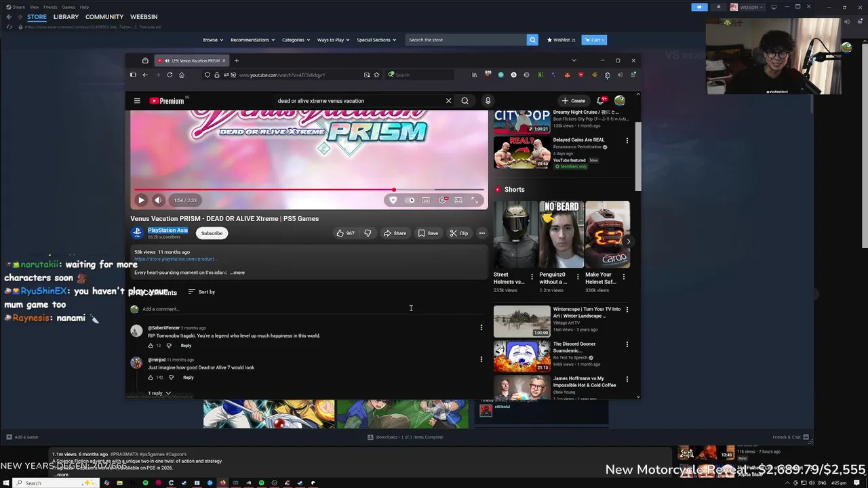Open Steam Wishlist

(x=561, y=40)
